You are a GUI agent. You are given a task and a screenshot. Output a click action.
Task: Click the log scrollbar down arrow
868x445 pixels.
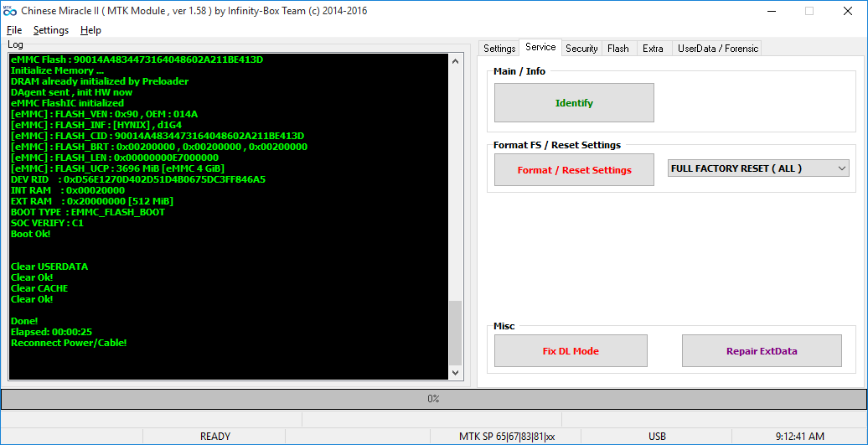pyautogui.click(x=455, y=372)
